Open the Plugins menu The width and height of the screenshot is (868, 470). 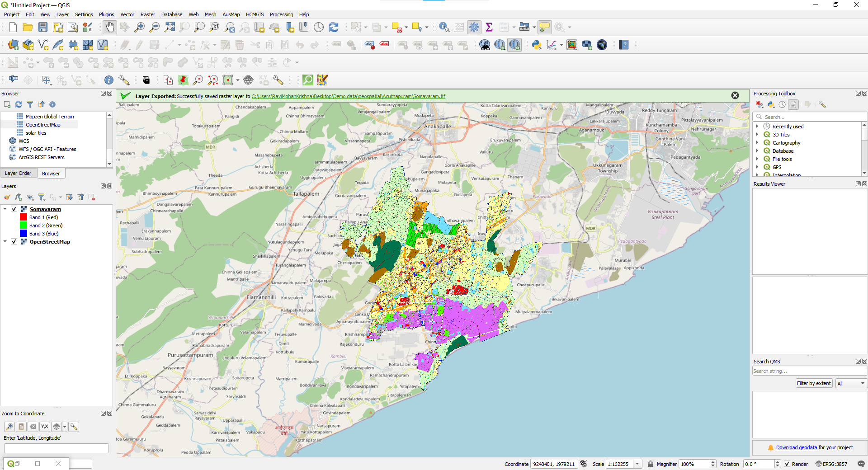(106, 14)
